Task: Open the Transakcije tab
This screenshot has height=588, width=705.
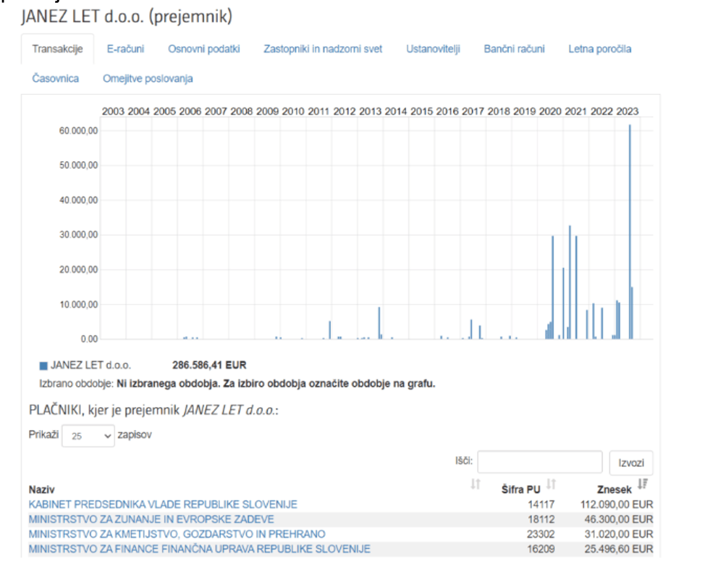Action: pos(58,49)
